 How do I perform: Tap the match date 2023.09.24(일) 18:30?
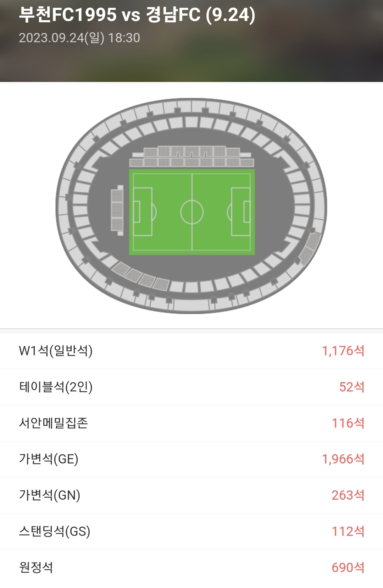coord(79,38)
